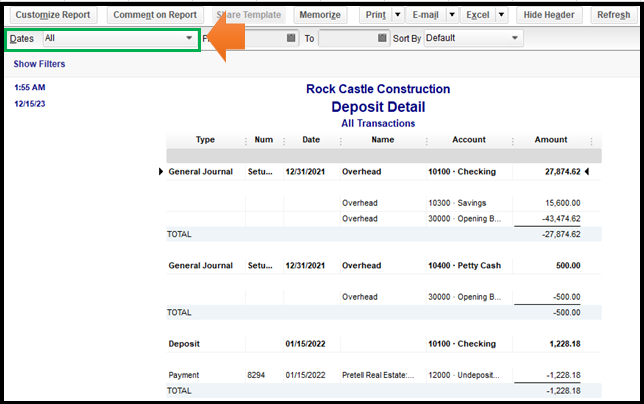Open the From date calendar icon
Viewport: 644px width, 404px height.
(x=291, y=38)
